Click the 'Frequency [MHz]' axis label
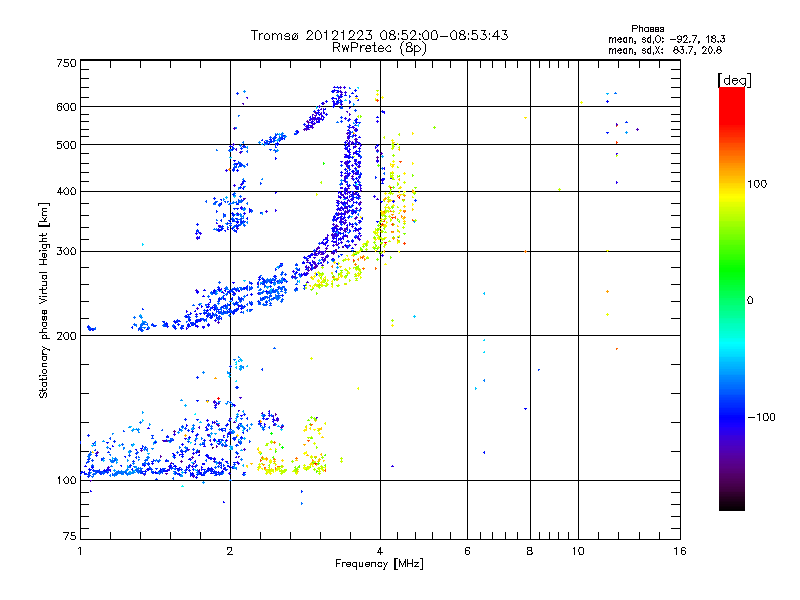This screenshot has height=600, width=800. 379,564
